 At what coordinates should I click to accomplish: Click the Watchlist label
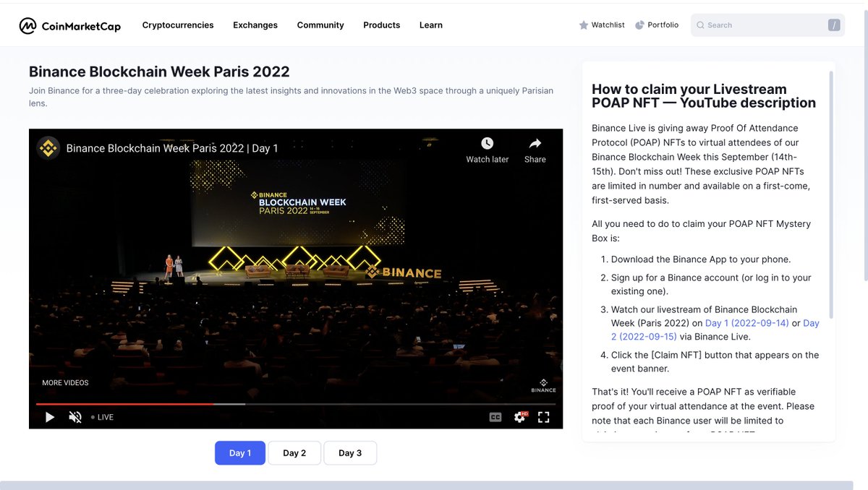tap(608, 25)
